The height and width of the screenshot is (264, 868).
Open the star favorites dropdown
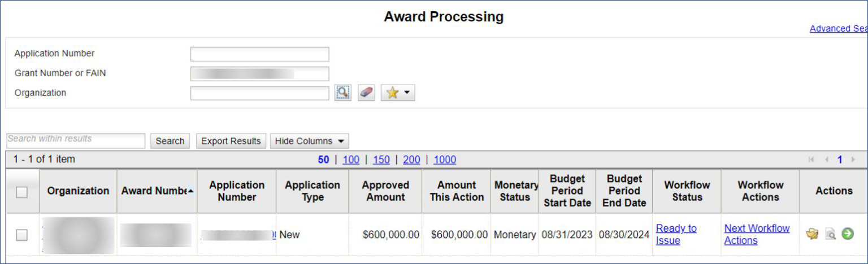click(x=398, y=93)
